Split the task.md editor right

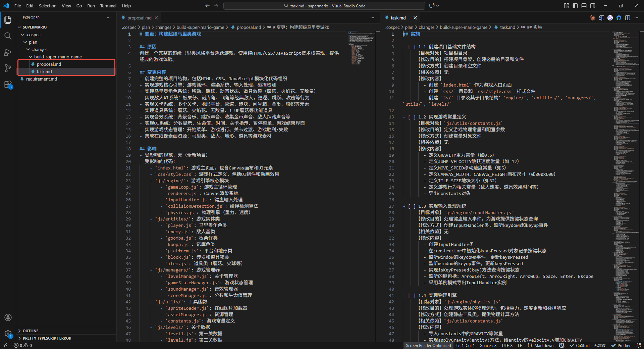click(x=628, y=18)
